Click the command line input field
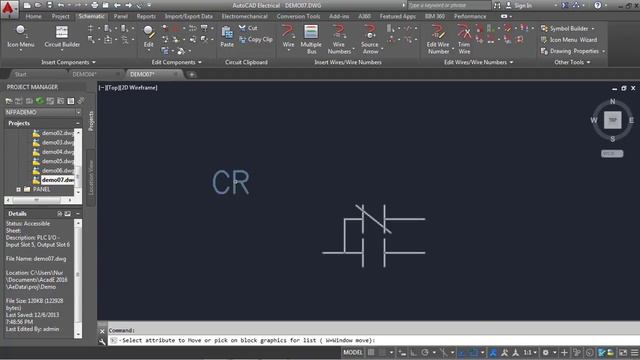The image size is (640, 360). click(x=374, y=340)
